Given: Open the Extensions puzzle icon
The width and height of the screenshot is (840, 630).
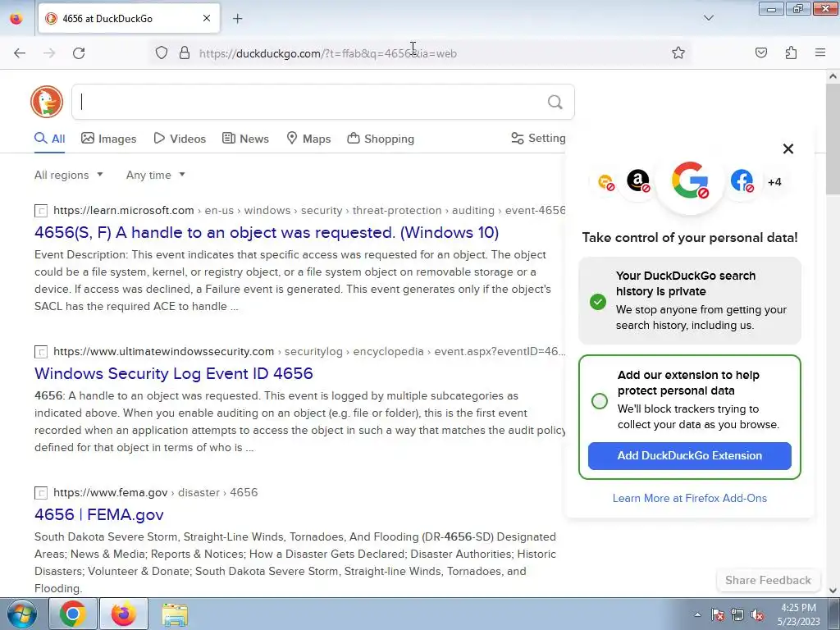Looking at the screenshot, I should tap(791, 53).
